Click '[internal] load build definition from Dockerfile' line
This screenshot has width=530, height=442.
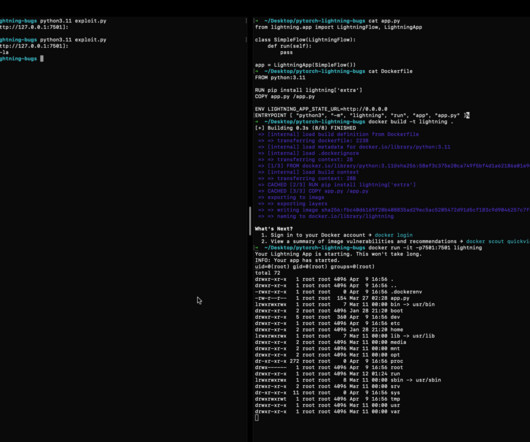tap(338, 134)
